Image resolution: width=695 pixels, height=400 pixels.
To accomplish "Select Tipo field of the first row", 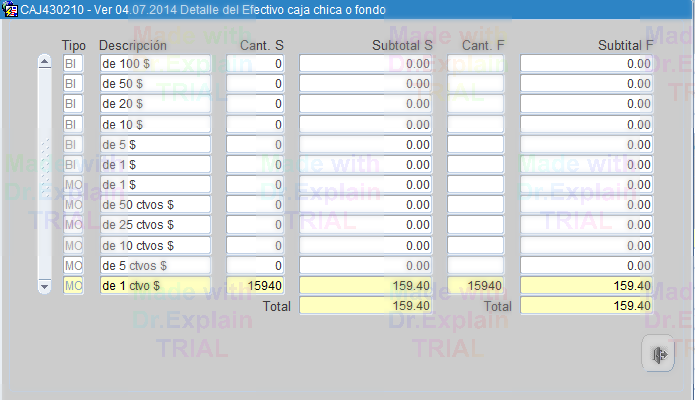I will (73, 63).
